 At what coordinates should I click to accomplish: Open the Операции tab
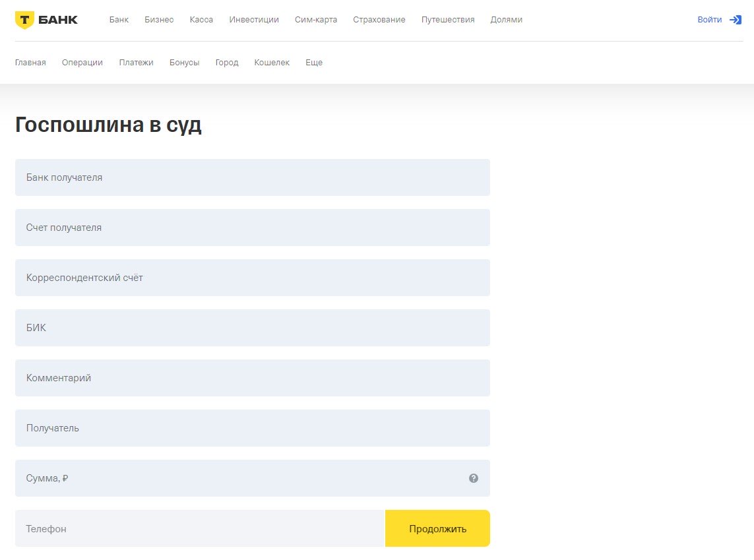point(82,63)
